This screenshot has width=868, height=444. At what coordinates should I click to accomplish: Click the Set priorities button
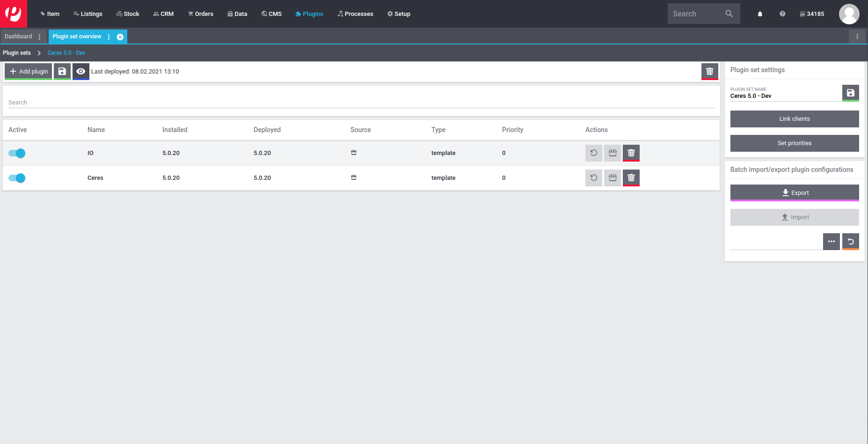[795, 143]
